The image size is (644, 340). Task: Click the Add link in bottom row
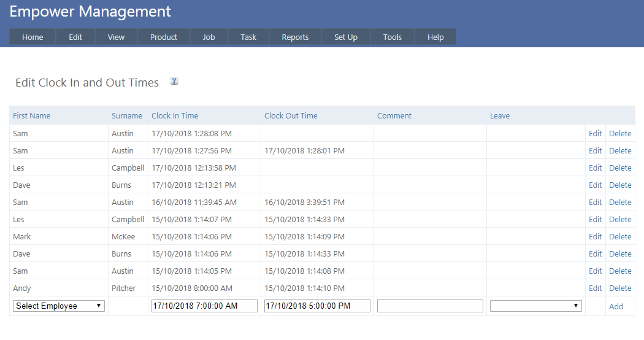[616, 306]
